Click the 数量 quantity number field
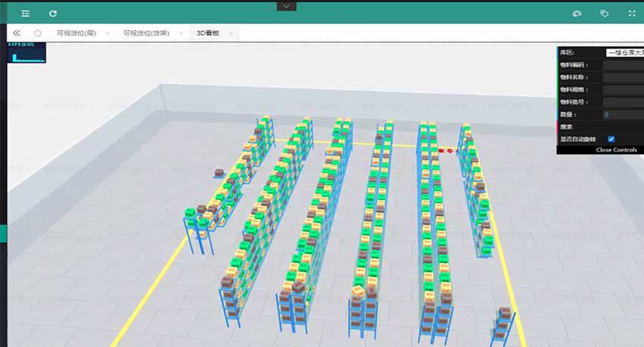This screenshot has width=644, height=347. coord(623,114)
